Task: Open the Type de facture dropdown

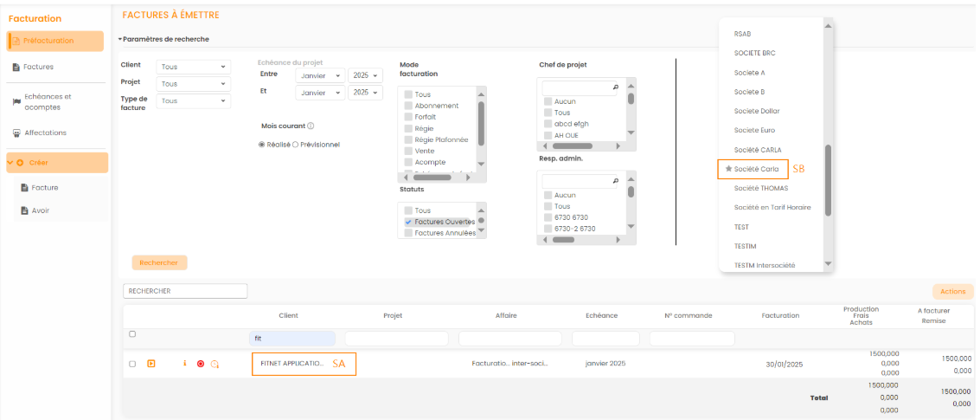Action: point(194,101)
